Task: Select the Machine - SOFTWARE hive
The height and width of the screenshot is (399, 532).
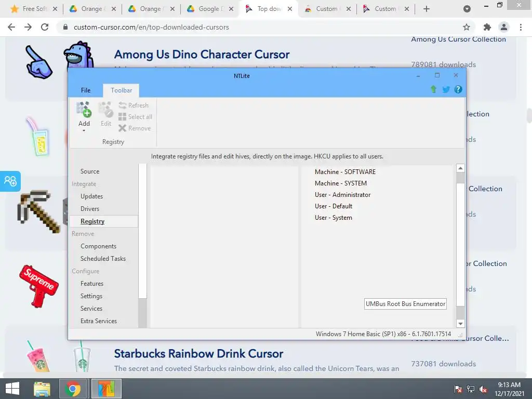Action: pyautogui.click(x=345, y=171)
